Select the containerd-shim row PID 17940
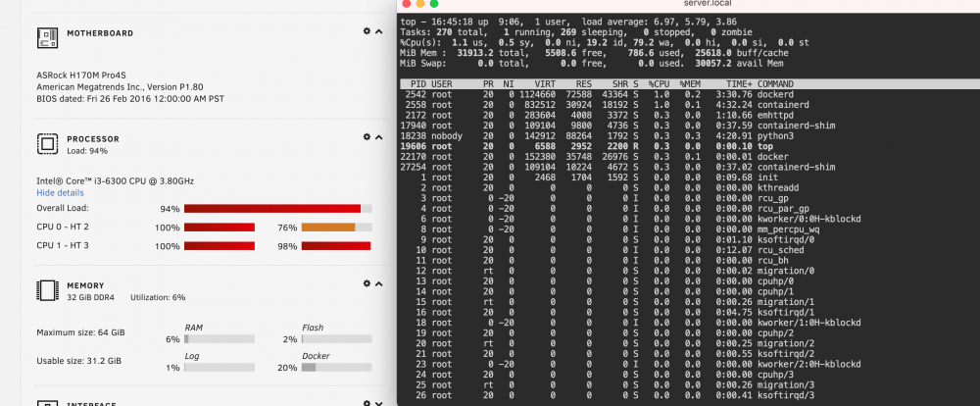The image size is (980, 406). 688,126
